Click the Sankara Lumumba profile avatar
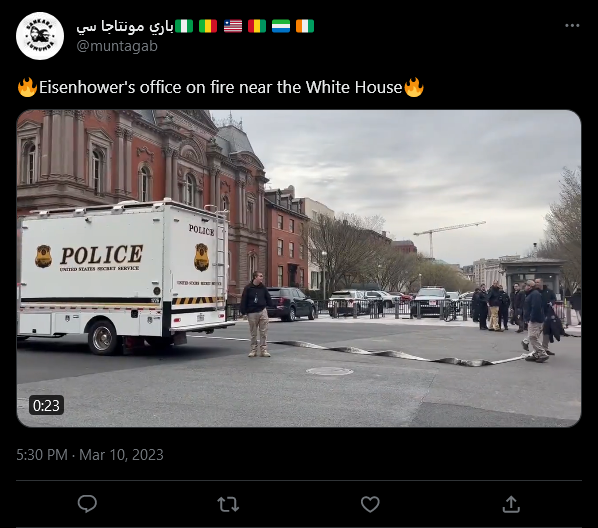The height and width of the screenshot is (528, 598). [x=40, y=36]
